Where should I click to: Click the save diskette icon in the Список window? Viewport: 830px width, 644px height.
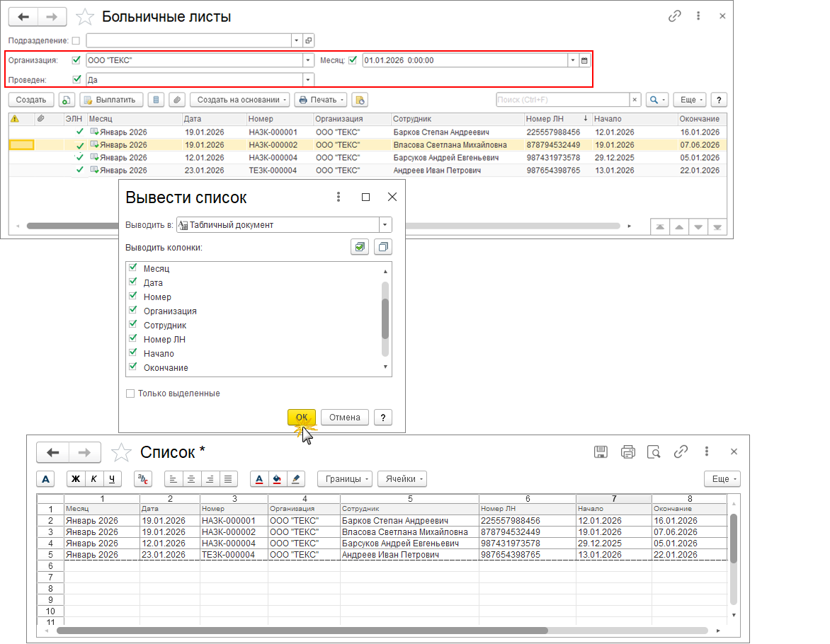point(601,452)
